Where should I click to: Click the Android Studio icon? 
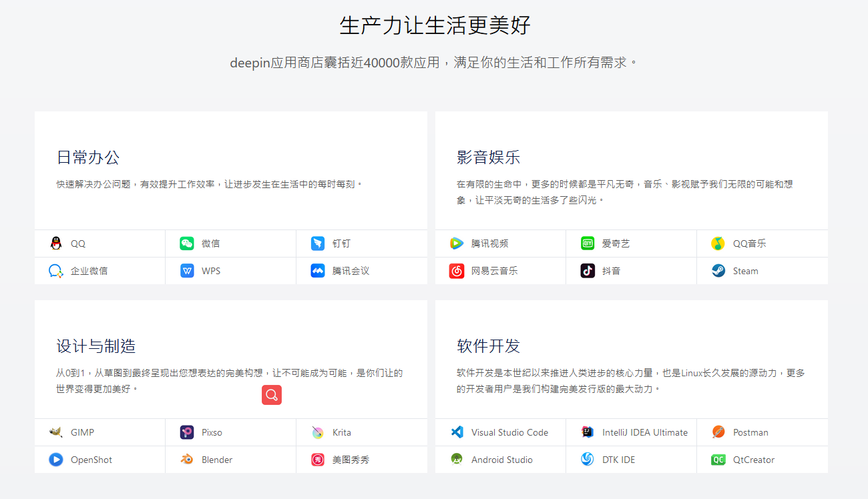[456, 459]
